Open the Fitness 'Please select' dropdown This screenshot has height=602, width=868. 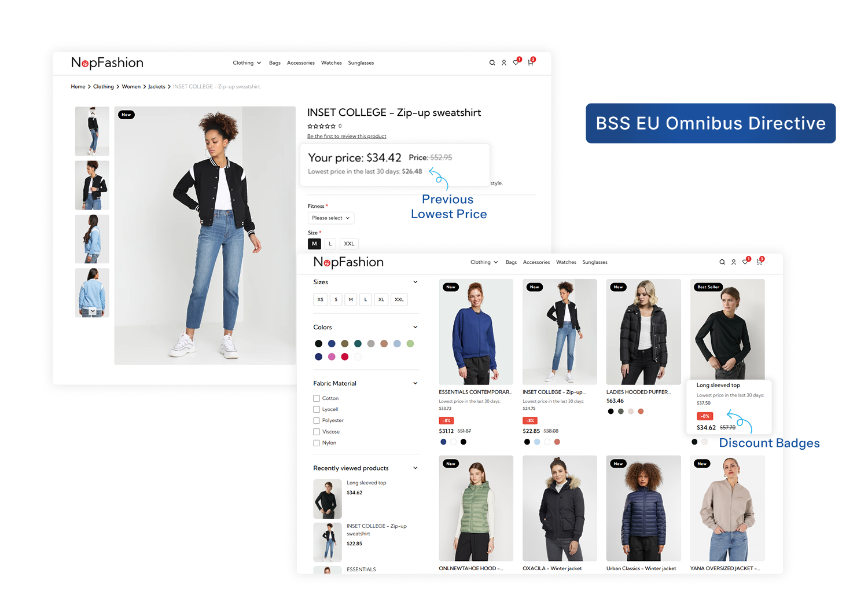(331, 218)
